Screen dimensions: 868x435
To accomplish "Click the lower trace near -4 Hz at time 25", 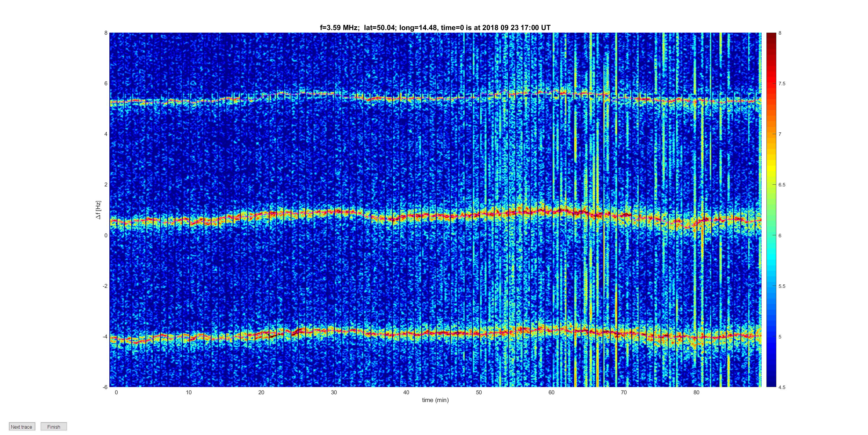I will pos(297,332).
